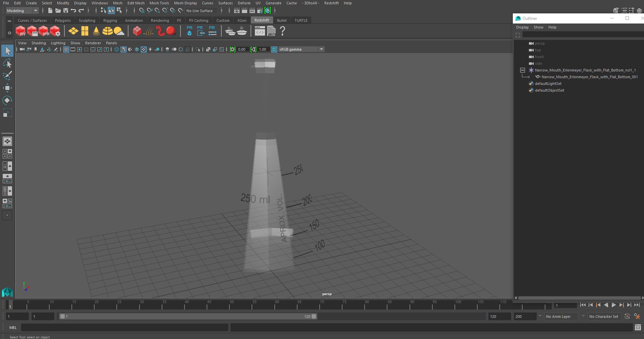Open Redshift render settings cube icon
The width and height of the screenshot is (644, 339).
coord(55,31)
